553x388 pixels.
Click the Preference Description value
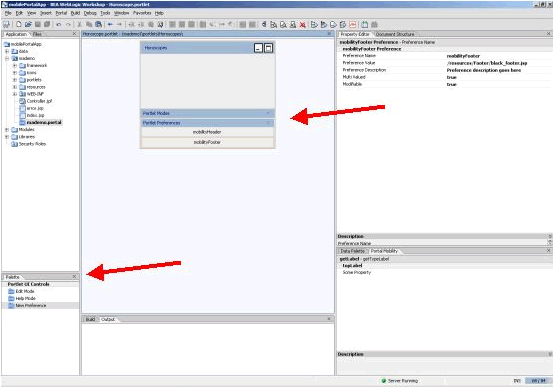click(x=484, y=70)
